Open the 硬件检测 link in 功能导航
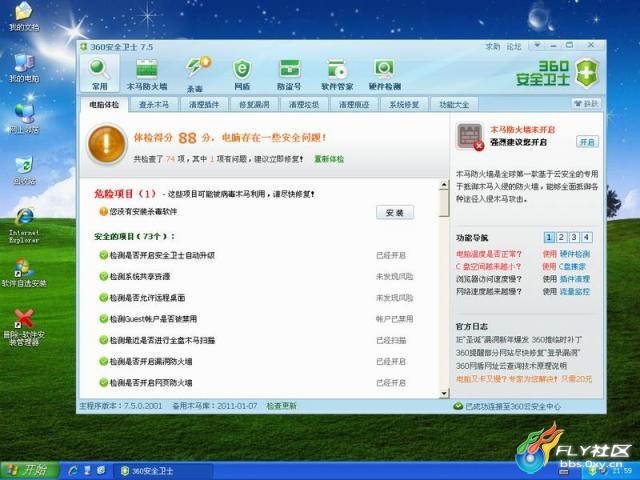The height and width of the screenshot is (480, 640). [575, 254]
